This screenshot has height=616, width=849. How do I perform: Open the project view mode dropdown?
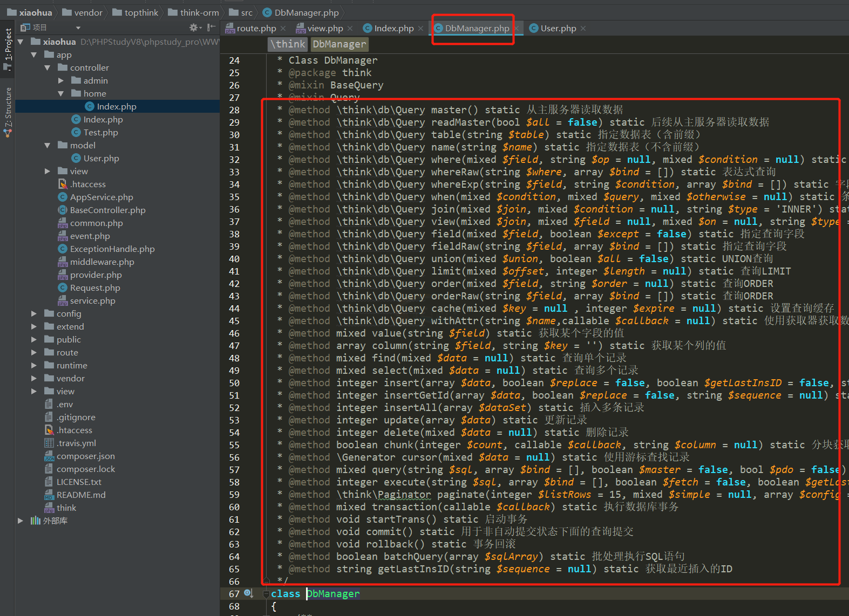78,28
